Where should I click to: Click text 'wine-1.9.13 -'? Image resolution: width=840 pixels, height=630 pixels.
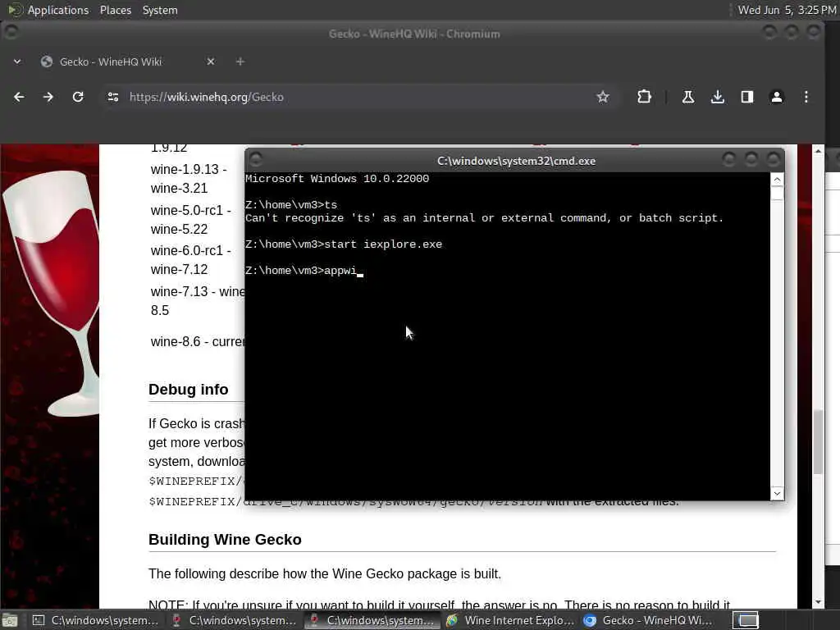pyautogui.click(x=189, y=169)
